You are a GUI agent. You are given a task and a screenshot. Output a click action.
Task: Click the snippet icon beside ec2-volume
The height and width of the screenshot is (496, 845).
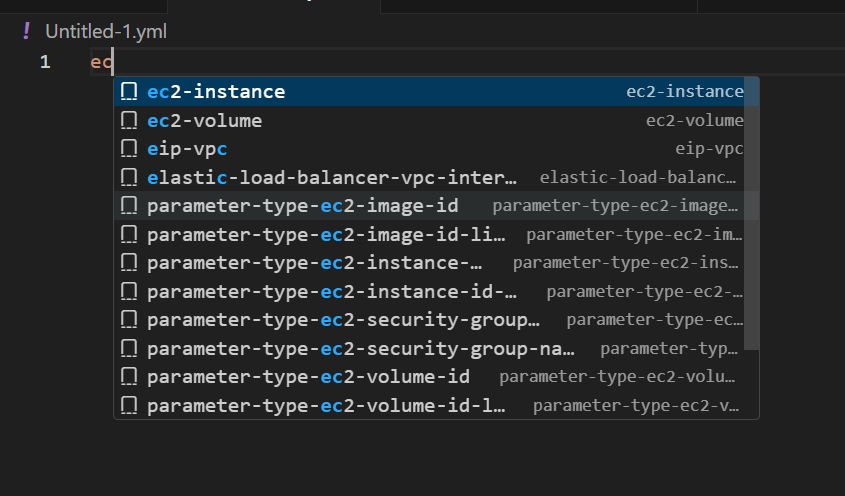click(129, 121)
